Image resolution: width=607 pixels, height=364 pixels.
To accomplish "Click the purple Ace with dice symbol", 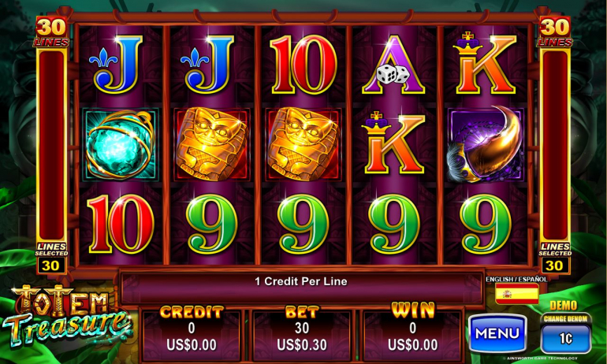I will tap(393, 65).
